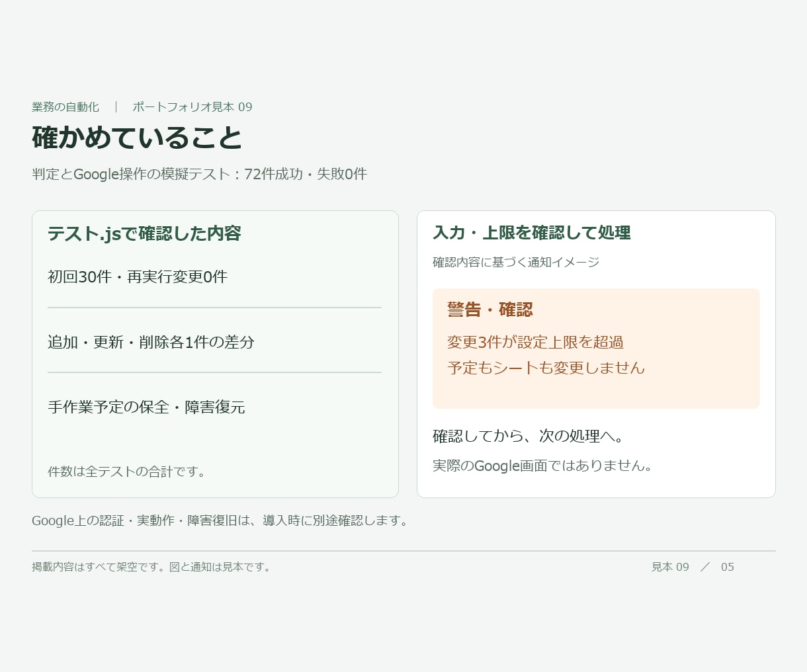807x672 pixels.
Task: Click the caption 確認内容に基づく通知イメージ
Action: coord(516,262)
